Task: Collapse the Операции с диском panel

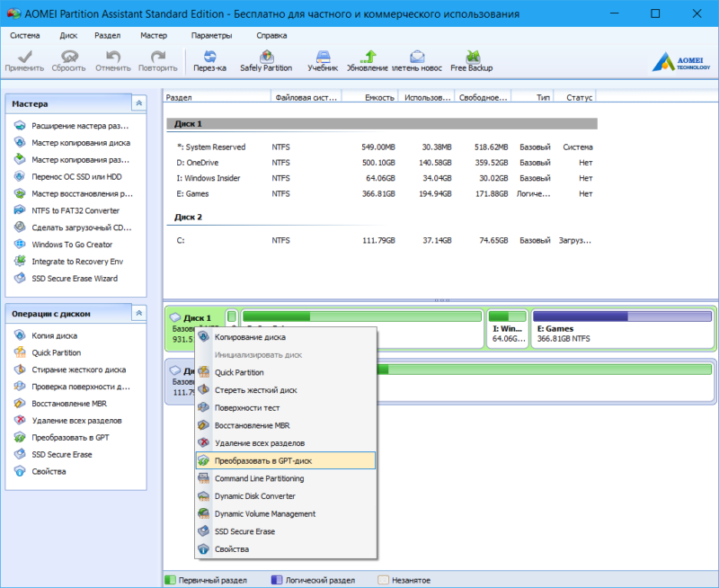Action: (138, 313)
